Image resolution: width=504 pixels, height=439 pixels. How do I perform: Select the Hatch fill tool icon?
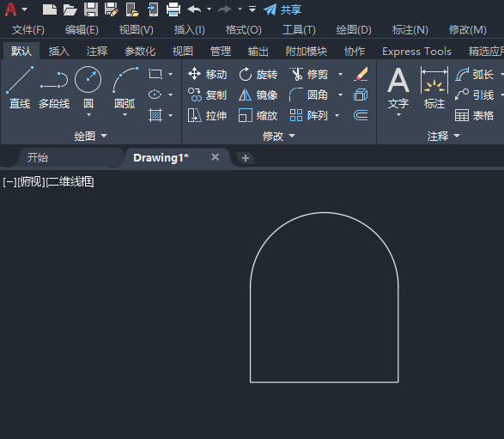(155, 115)
